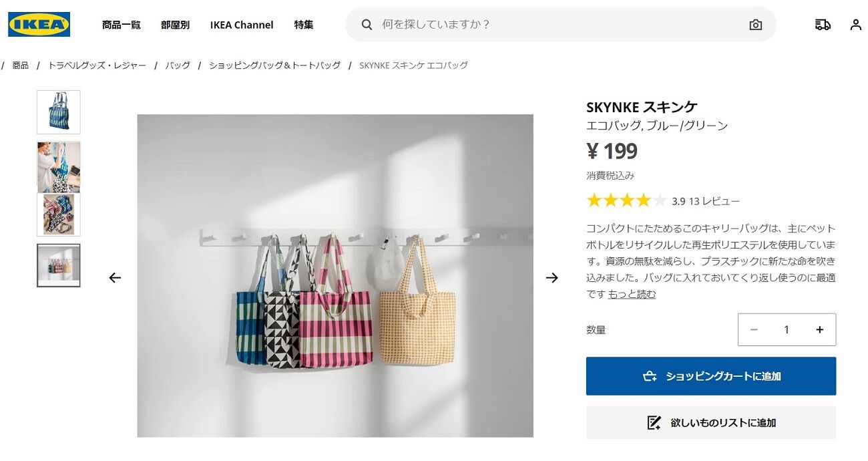Open 特集 menu item

[304, 25]
